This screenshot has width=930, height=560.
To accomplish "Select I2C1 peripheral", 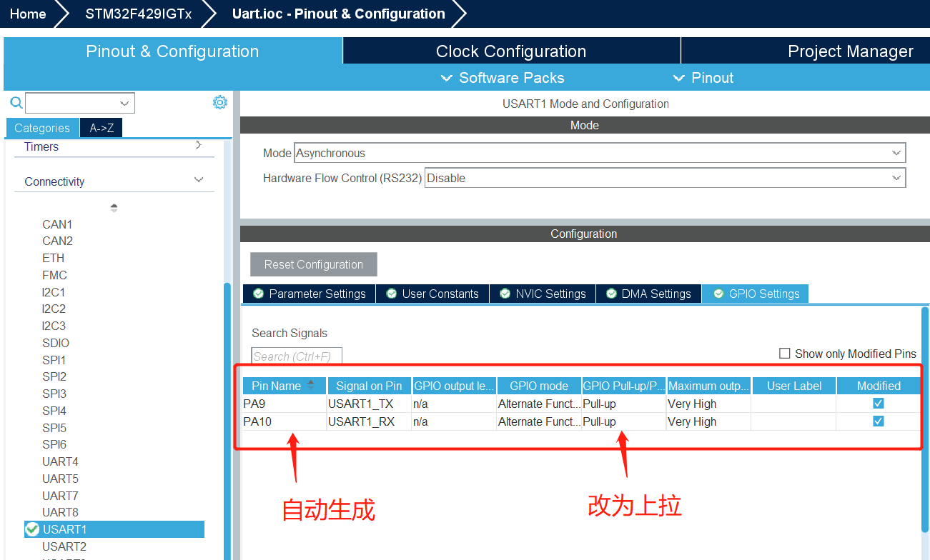I will coord(54,292).
